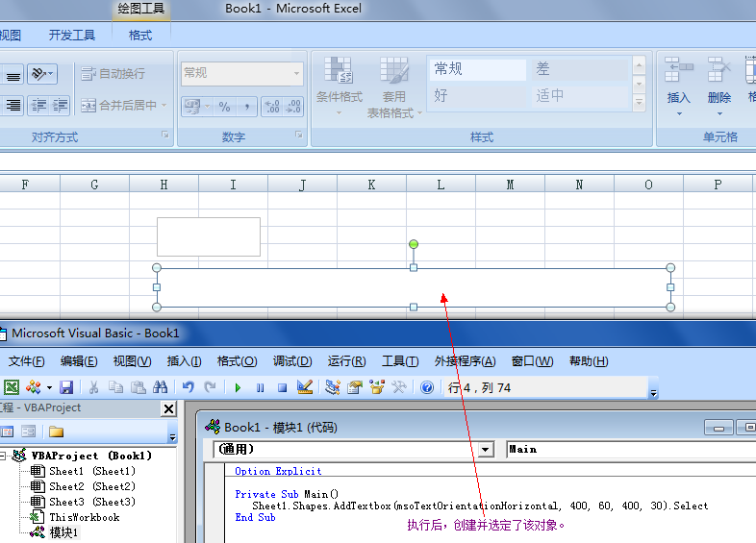Click the accounting number format icon
Screen dimensions: 756x543
tap(192, 107)
